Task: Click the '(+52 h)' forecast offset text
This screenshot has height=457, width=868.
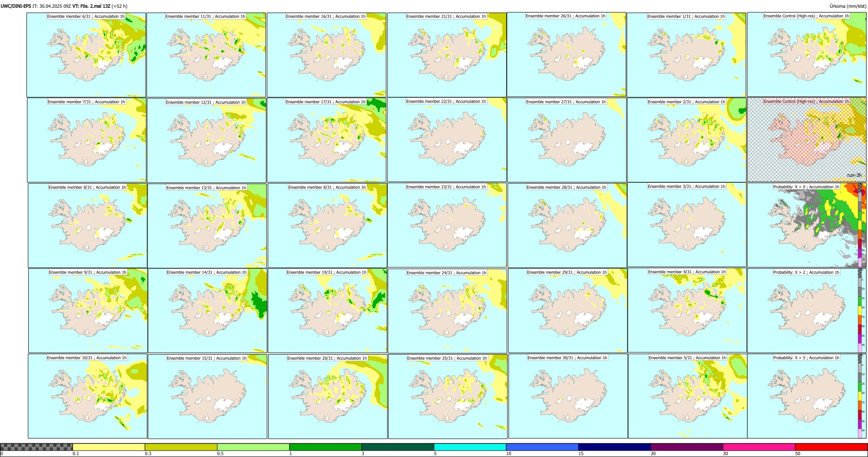Action: 120,6
